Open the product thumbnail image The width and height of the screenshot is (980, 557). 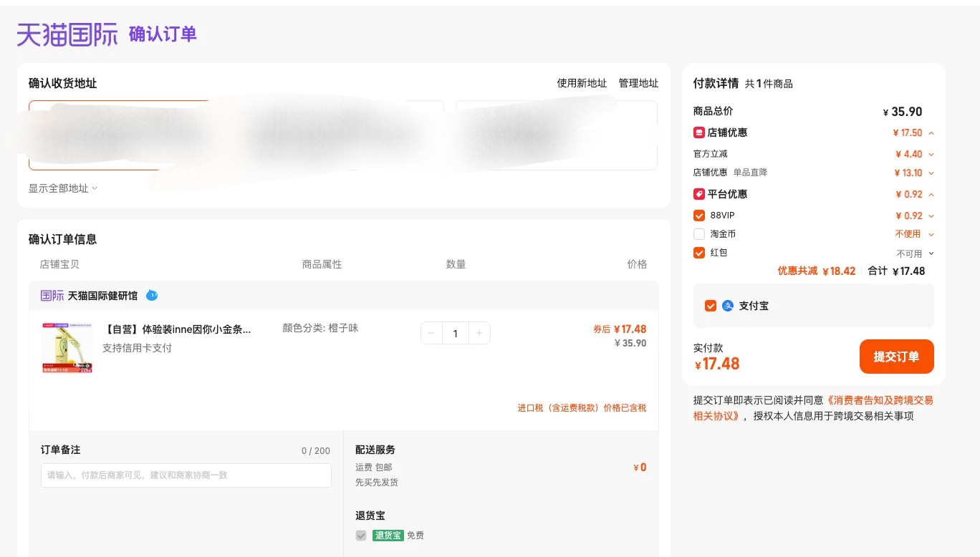click(x=67, y=347)
